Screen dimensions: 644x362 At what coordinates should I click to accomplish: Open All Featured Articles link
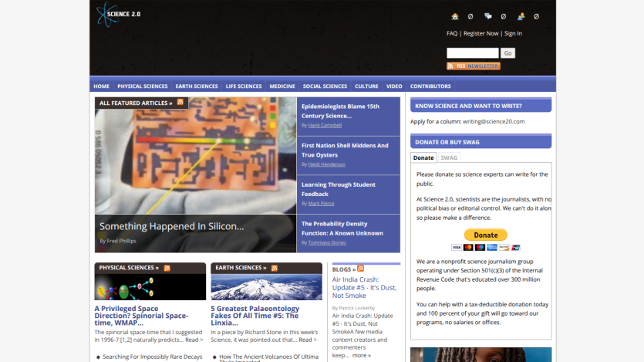(x=136, y=103)
